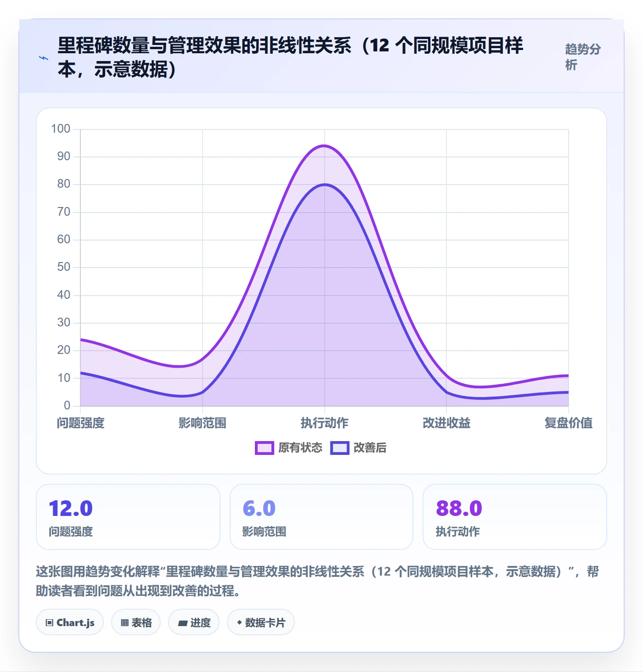The width and height of the screenshot is (643, 672).
Task: Click the purple curve peak at 执行动作
Action: pos(325,146)
